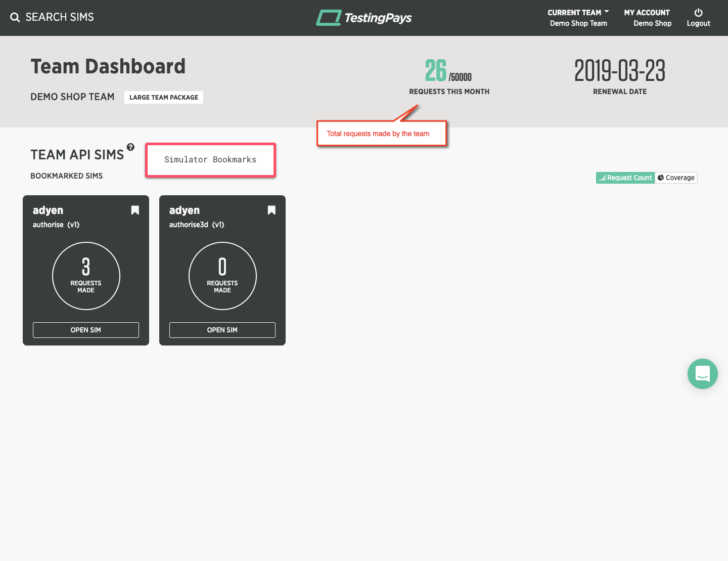Click the renewal date 2019-03-23
Screen dimensions: 728x561
(620, 71)
